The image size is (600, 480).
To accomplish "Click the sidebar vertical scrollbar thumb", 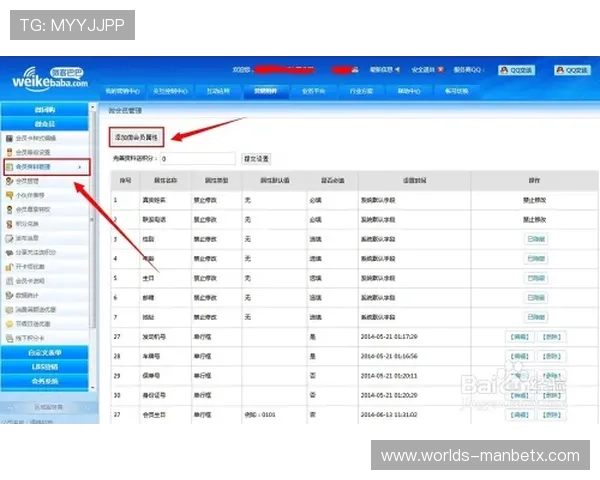I will tap(93, 220).
